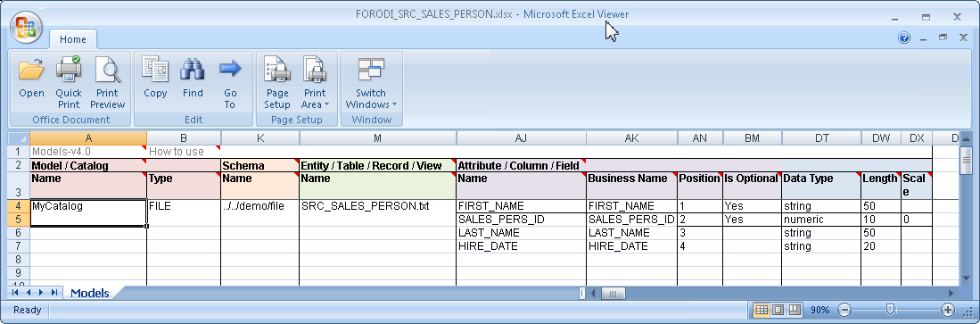The width and height of the screenshot is (980, 324).
Task: Switch to Page Layout view in status bar
Action: coord(778,310)
